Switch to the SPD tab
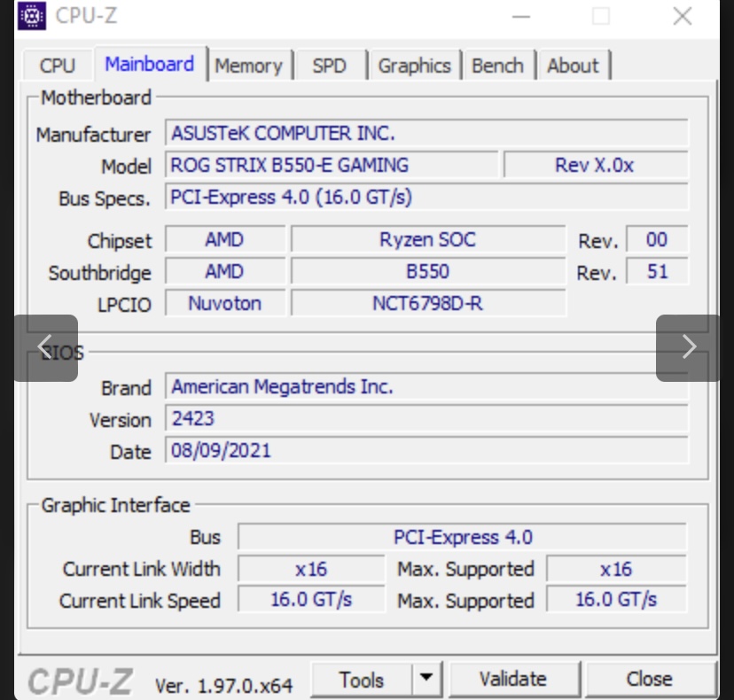 [x=330, y=66]
